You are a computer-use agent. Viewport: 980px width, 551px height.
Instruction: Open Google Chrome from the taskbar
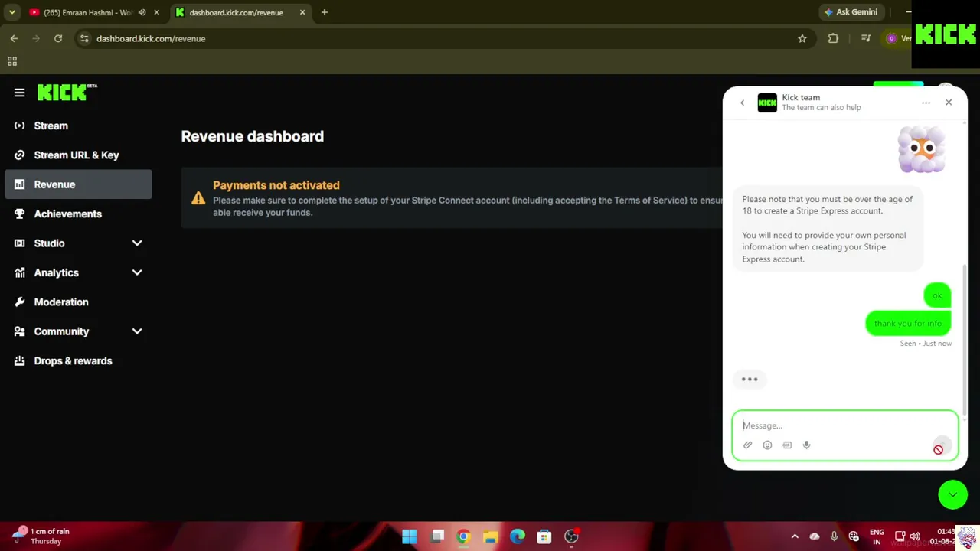(x=463, y=536)
